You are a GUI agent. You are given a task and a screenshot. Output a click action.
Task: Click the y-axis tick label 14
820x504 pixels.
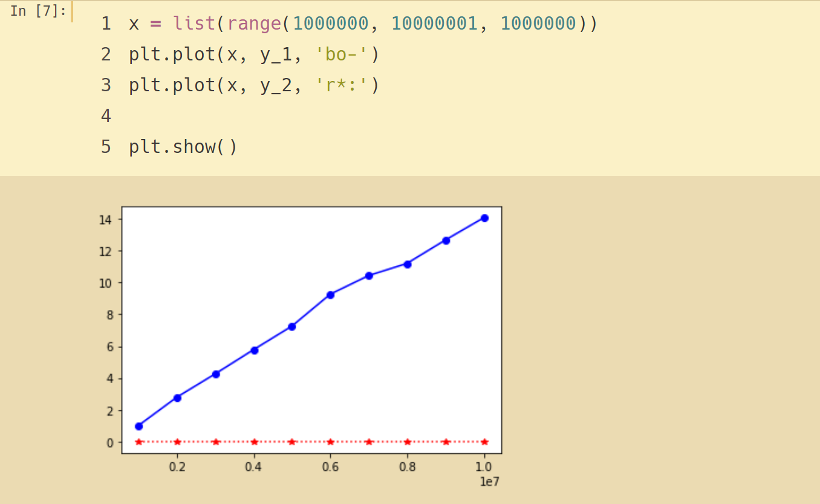pyautogui.click(x=106, y=219)
